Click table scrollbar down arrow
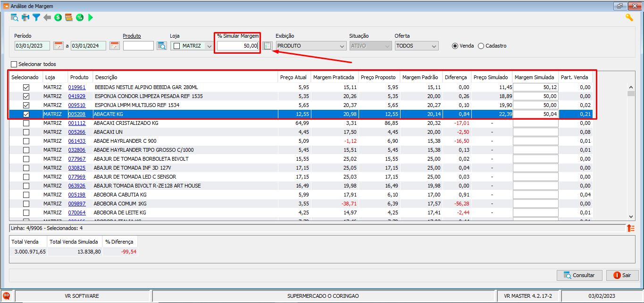644x303 pixels. coord(631,216)
